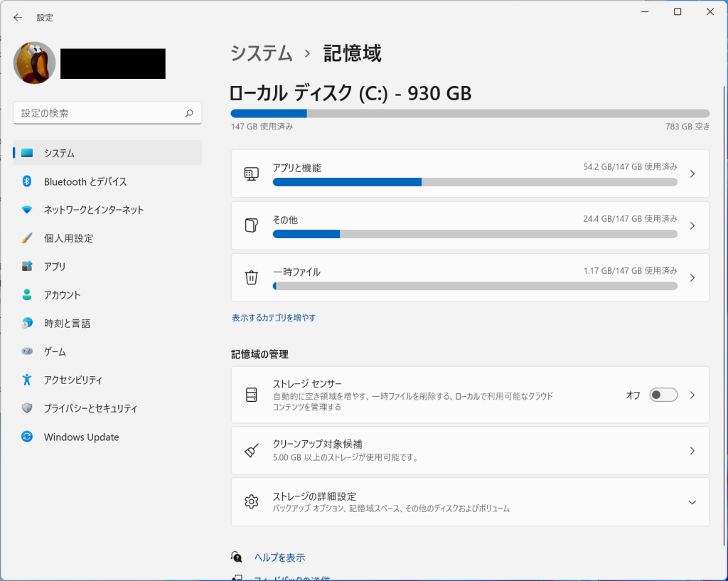
Task: Click the アクセシビリティ person icon
Action: [x=27, y=380]
